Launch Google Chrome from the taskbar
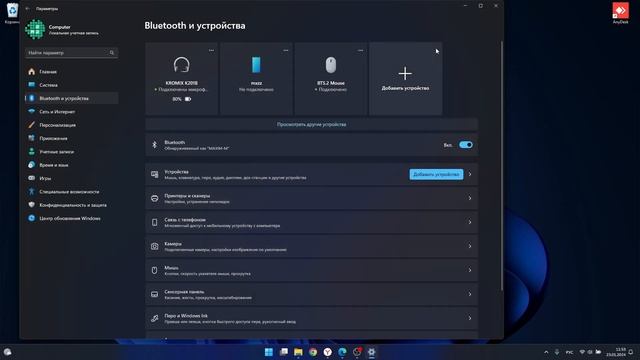This screenshot has width=640, height=360. (313, 352)
